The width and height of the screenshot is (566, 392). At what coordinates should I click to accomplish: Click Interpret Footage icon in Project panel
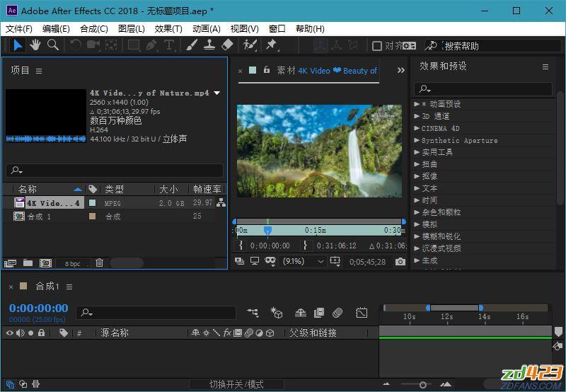(10, 263)
